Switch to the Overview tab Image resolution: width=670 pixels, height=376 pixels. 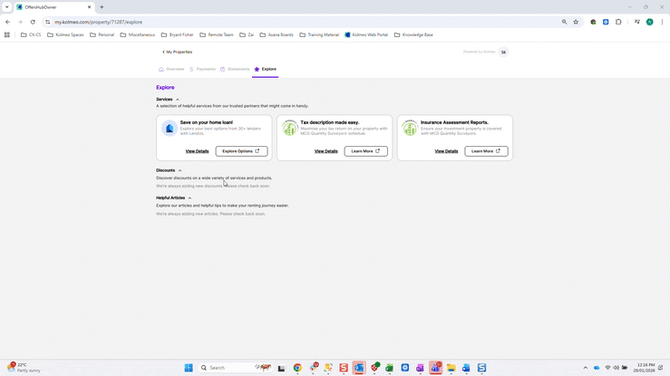171,69
